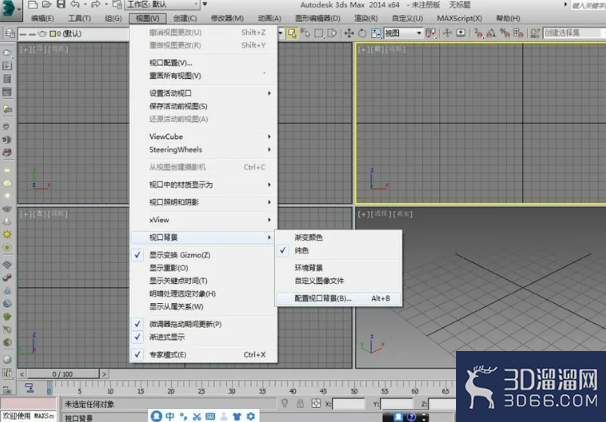Expand the 视口照明和阴影 submenu
The image size is (606, 422).
click(204, 202)
